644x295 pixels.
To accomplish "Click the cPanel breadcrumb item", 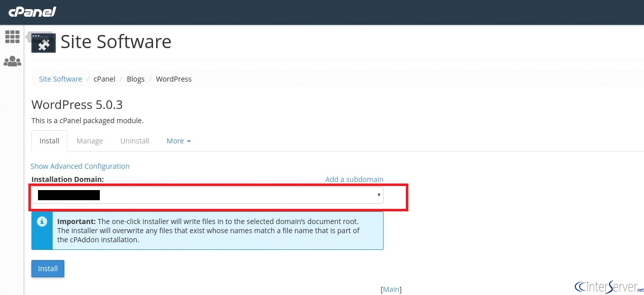I will (104, 79).
